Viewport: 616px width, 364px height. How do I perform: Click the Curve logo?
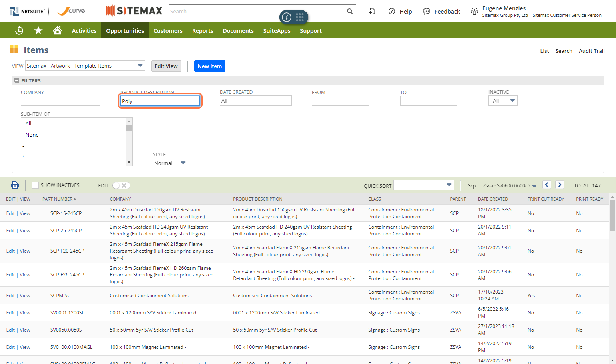tap(72, 11)
